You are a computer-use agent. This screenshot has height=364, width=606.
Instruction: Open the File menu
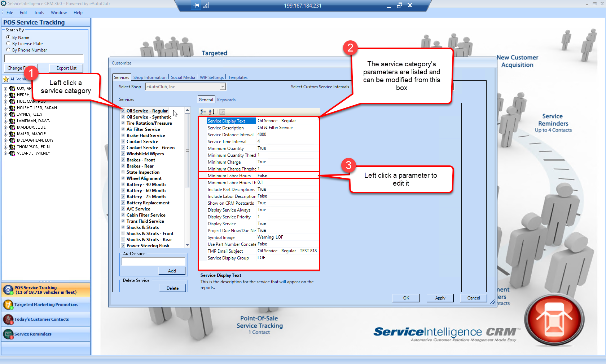coord(10,13)
